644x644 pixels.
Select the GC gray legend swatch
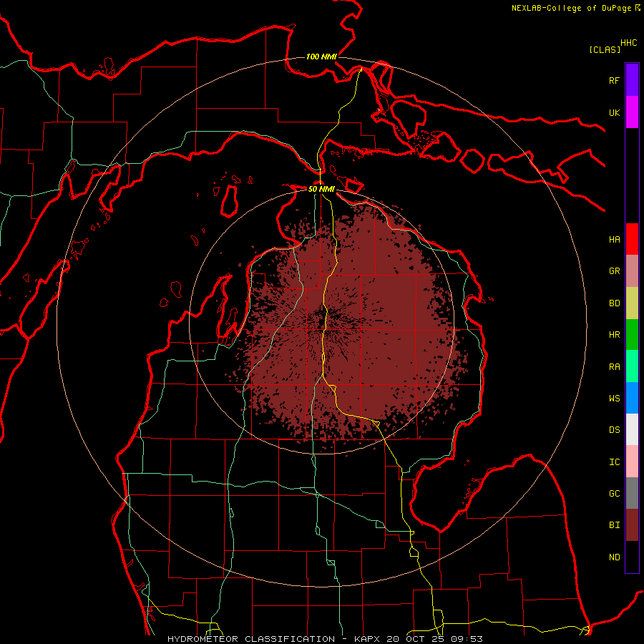(632, 493)
